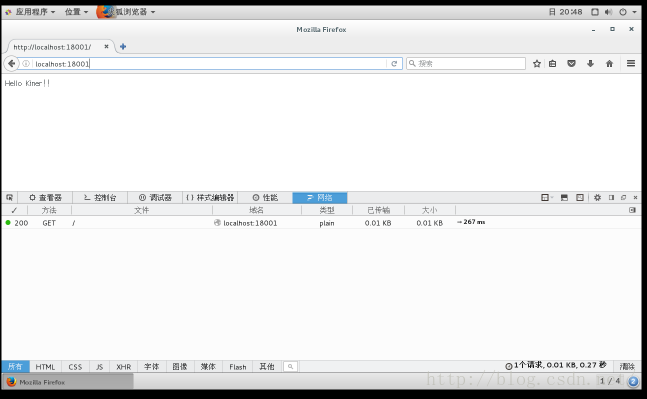Sort by 大小 size column header

pos(430,210)
